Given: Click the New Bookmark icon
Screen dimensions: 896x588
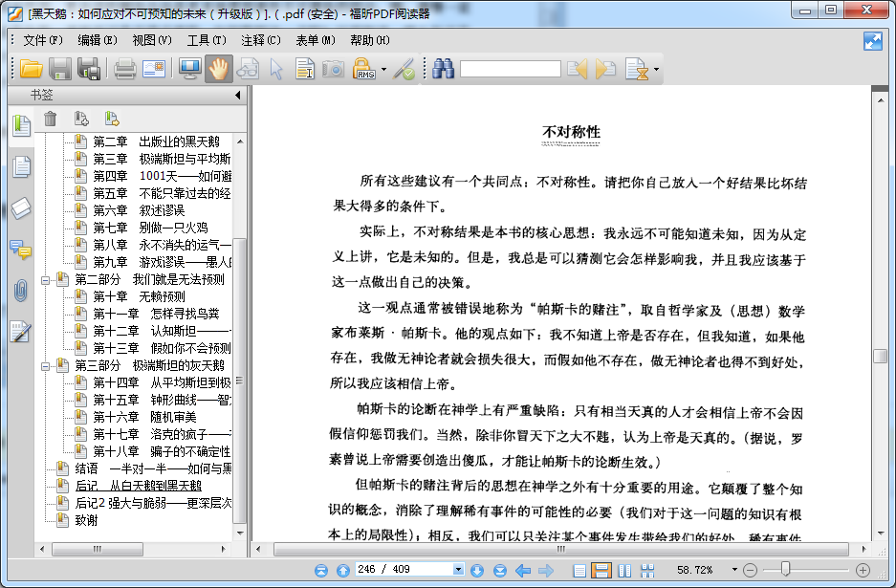Looking at the screenshot, I should [x=81, y=119].
